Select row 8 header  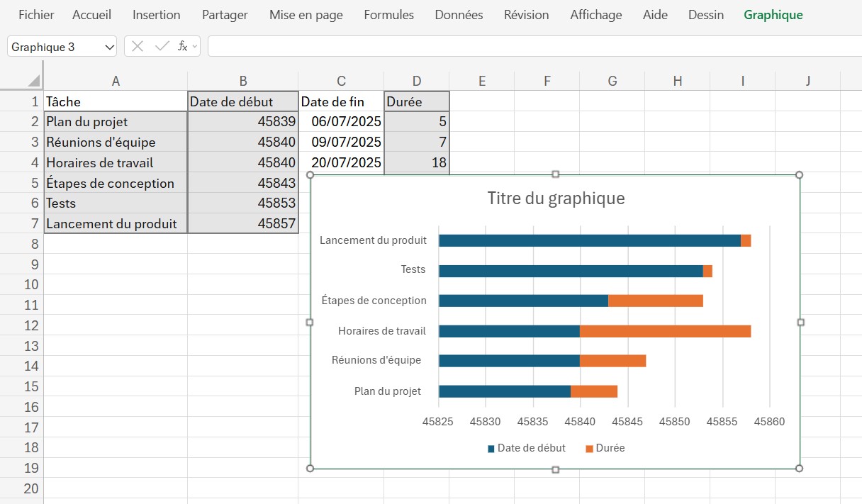[21, 244]
